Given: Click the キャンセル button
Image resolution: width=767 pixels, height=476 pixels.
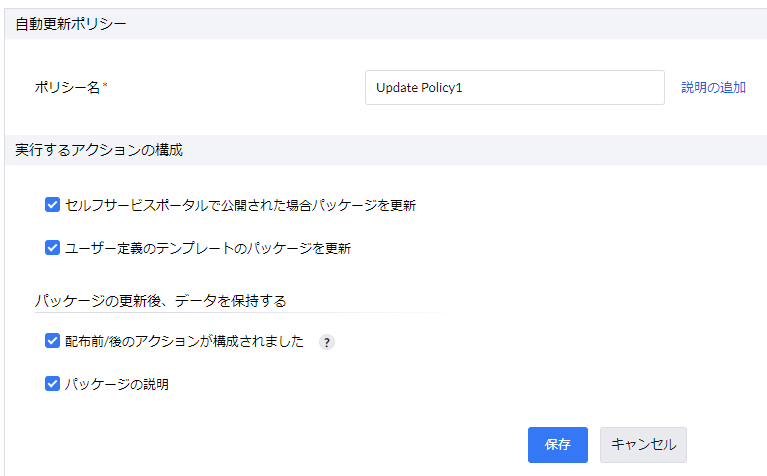Looking at the screenshot, I should (x=643, y=445).
